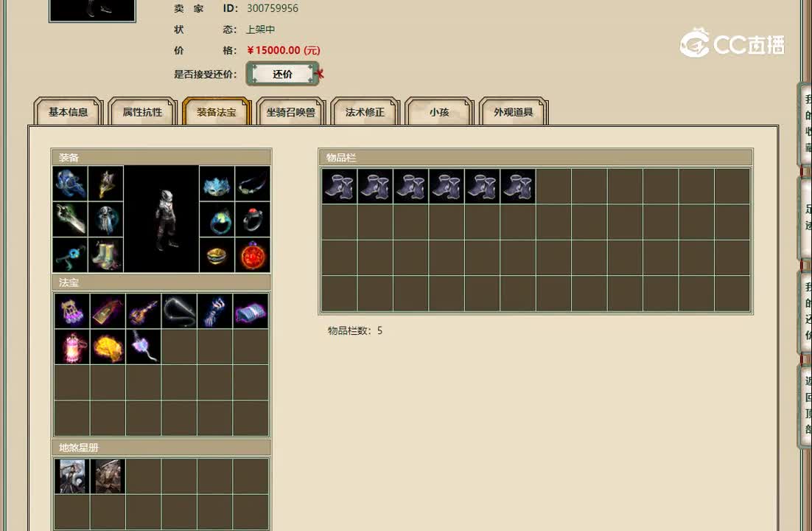Viewport: 812px width, 531px height.
Task: Inspect the green-hilted sword weapon icon
Action: (x=70, y=219)
